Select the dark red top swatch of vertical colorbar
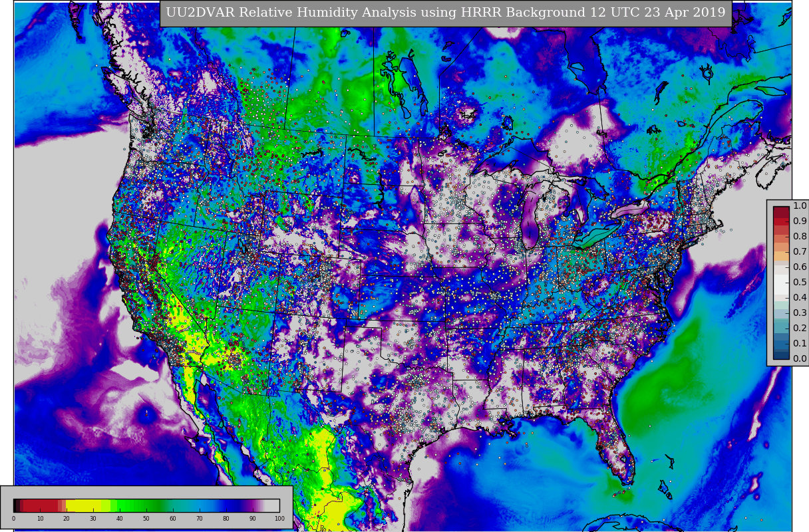This screenshot has height=532, width=809. point(781,212)
